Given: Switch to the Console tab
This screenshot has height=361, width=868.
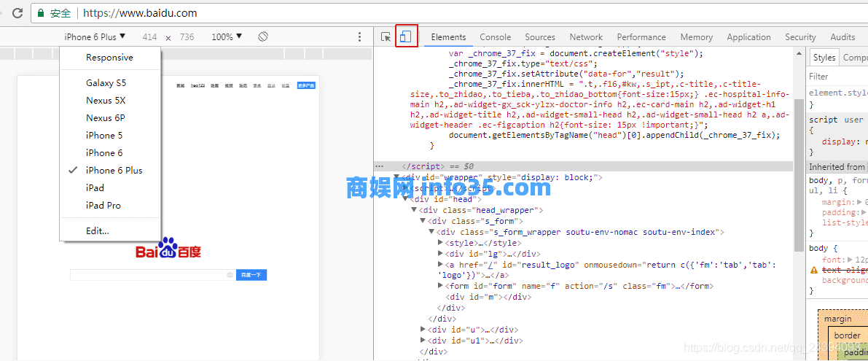Looking at the screenshot, I should point(496,37).
